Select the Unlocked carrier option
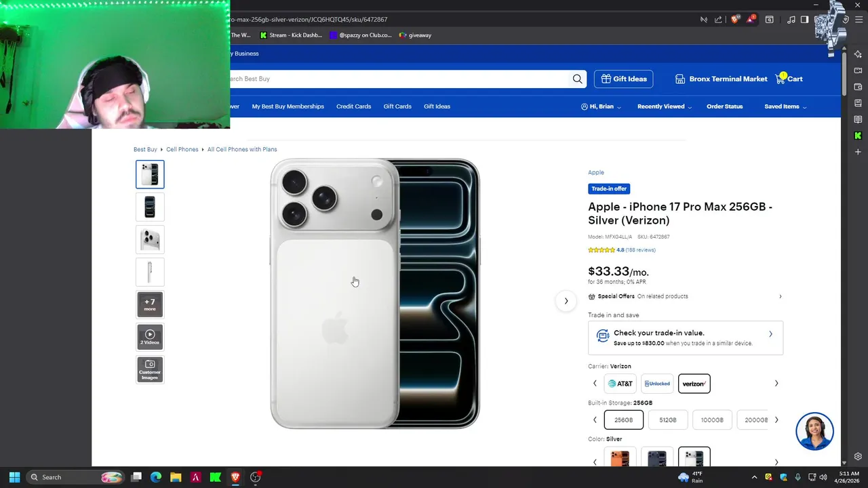Image resolution: width=868 pixels, height=488 pixels. 657,384
